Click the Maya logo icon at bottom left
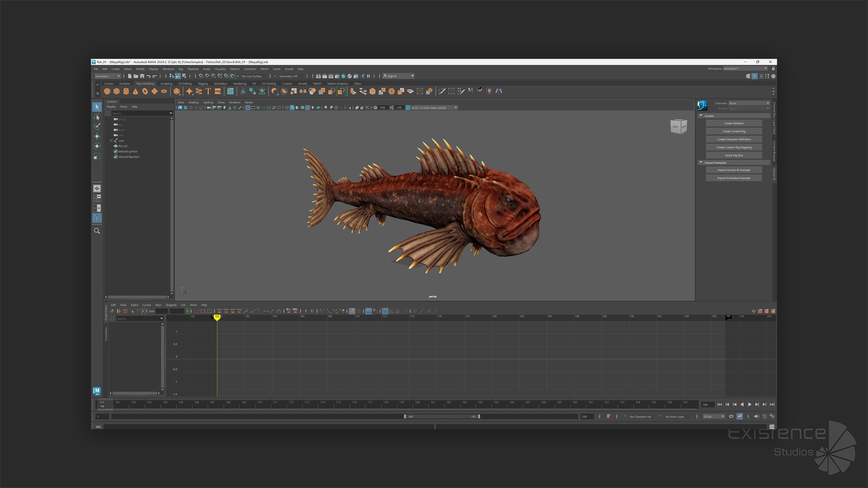868x488 pixels. (97, 391)
